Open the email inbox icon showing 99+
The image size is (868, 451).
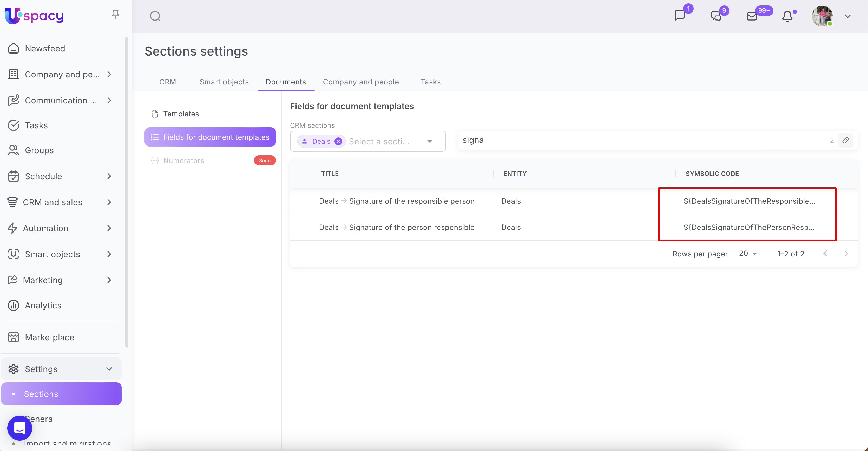tap(752, 16)
